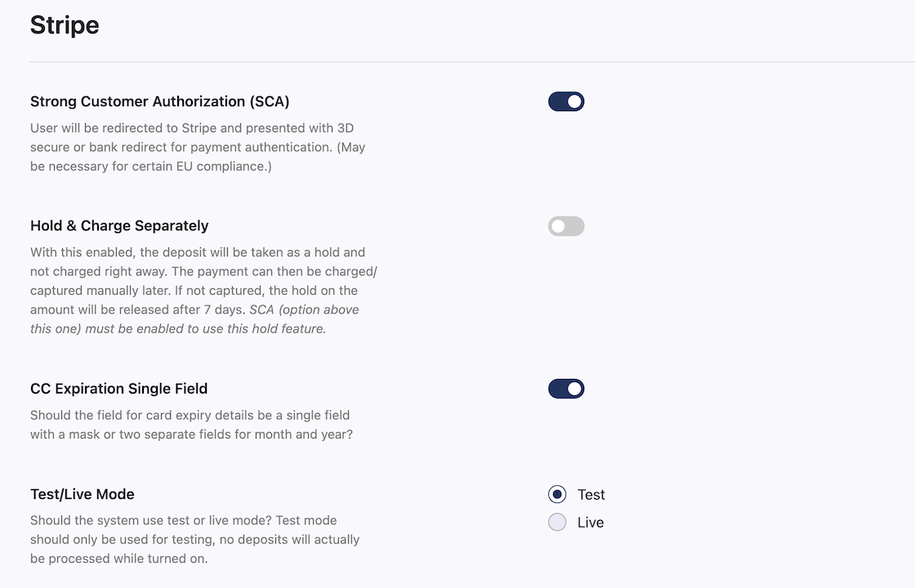
Task: Click the "Live" radio label text
Action: [x=591, y=523]
